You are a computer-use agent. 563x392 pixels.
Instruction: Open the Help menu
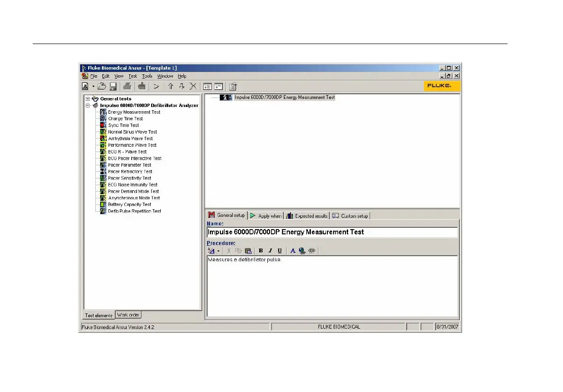[x=182, y=76]
